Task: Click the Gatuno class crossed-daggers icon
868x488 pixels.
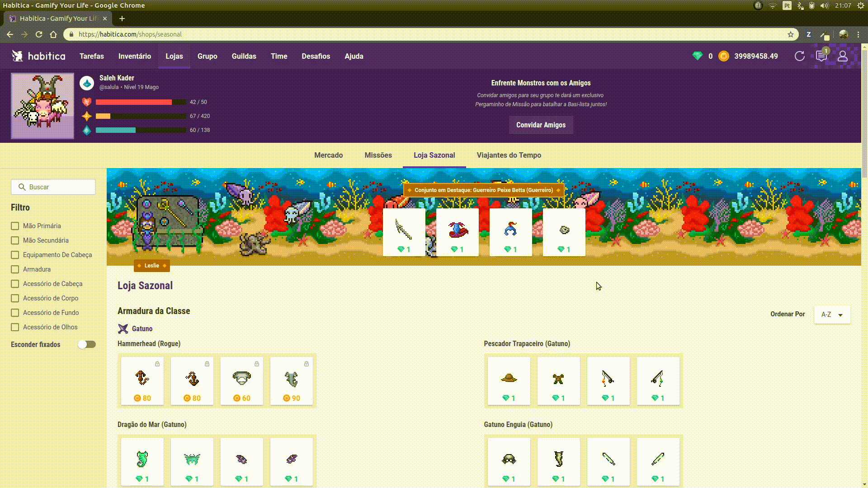Action: [123, 328]
